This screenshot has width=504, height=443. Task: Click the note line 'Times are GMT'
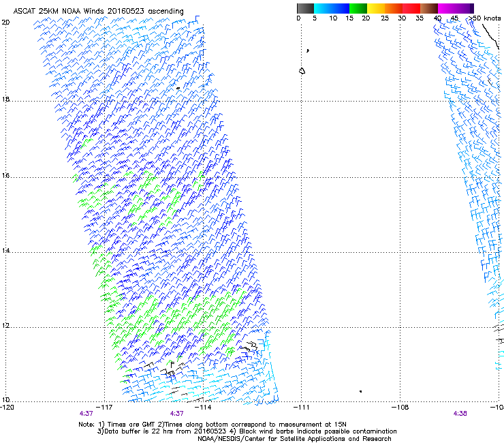tap(131, 425)
